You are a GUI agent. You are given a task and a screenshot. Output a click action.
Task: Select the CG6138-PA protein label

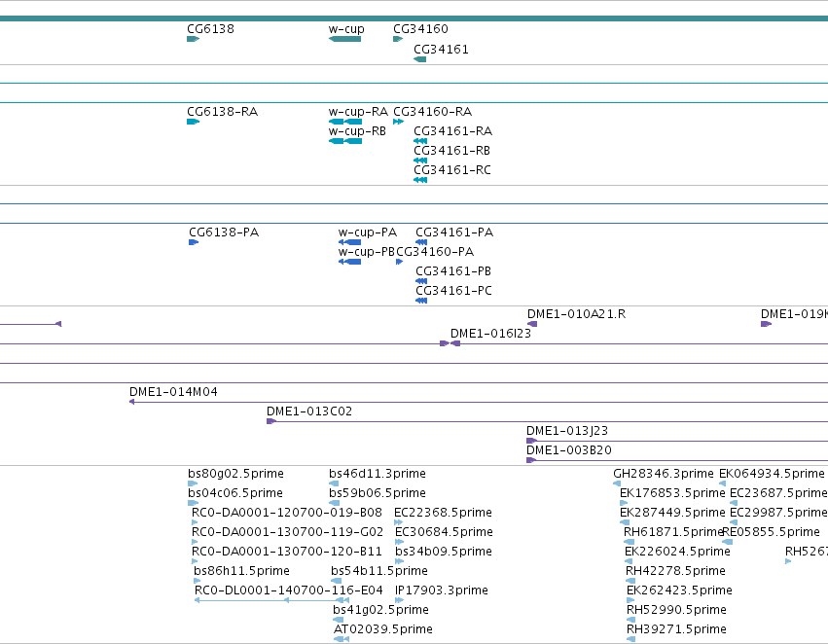click(224, 233)
